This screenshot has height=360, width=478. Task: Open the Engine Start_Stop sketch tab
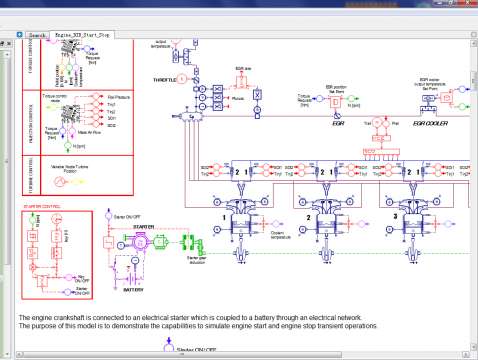82,35
